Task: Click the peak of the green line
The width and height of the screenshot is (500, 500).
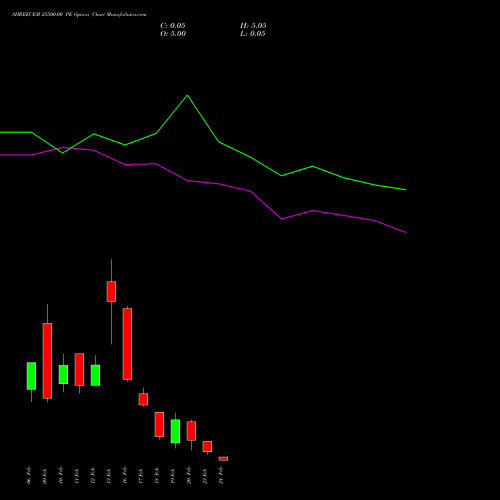Action: 187,95
